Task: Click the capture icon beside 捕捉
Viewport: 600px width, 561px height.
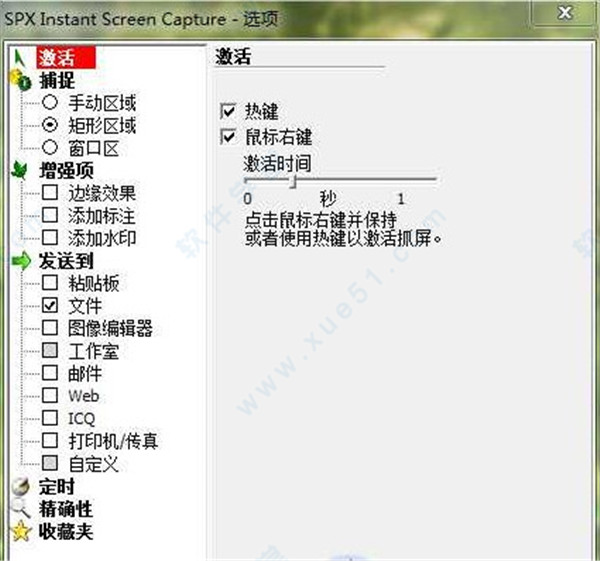Action: [x=20, y=80]
